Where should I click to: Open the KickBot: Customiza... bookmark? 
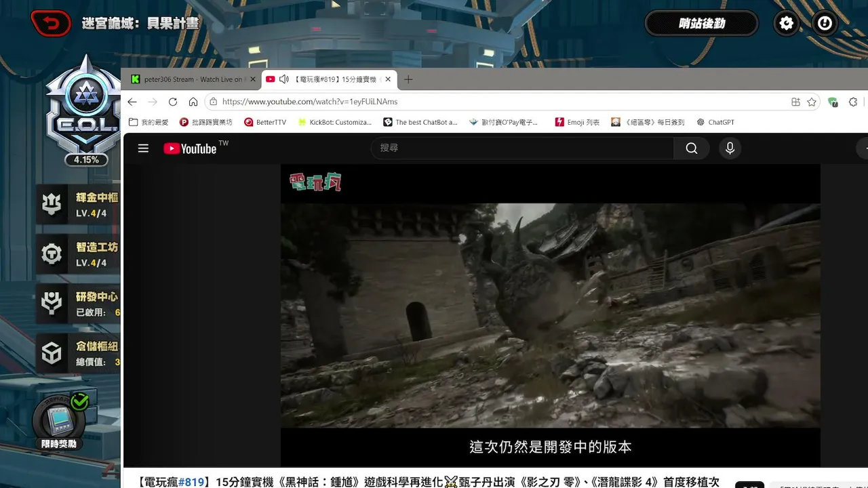pos(335,122)
